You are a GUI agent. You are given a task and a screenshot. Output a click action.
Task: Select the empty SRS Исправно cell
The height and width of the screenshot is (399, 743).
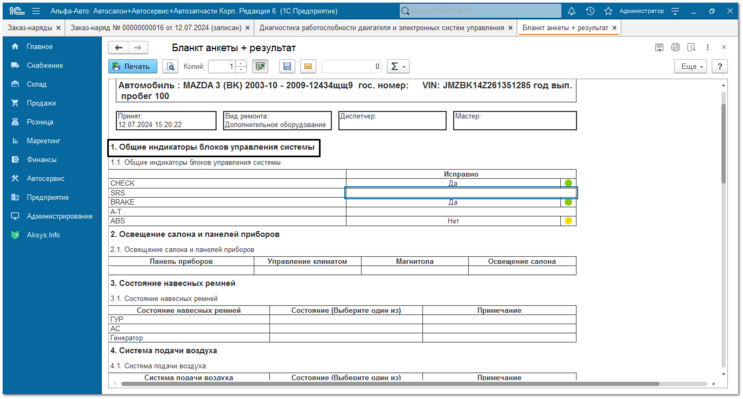pyautogui.click(x=461, y=193)
